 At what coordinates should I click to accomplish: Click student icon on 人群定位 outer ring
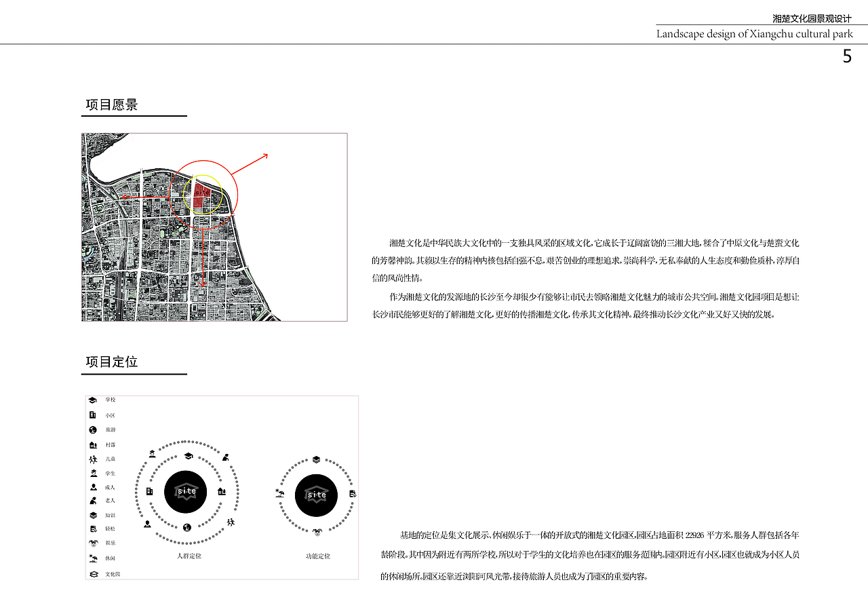pyautogui.click(x=152, y=454)
